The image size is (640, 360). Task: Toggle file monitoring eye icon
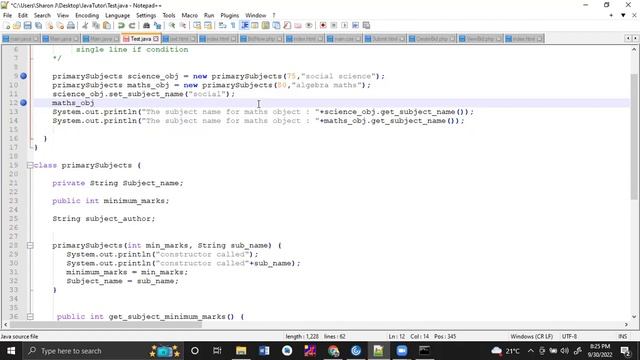pos(309,25)
